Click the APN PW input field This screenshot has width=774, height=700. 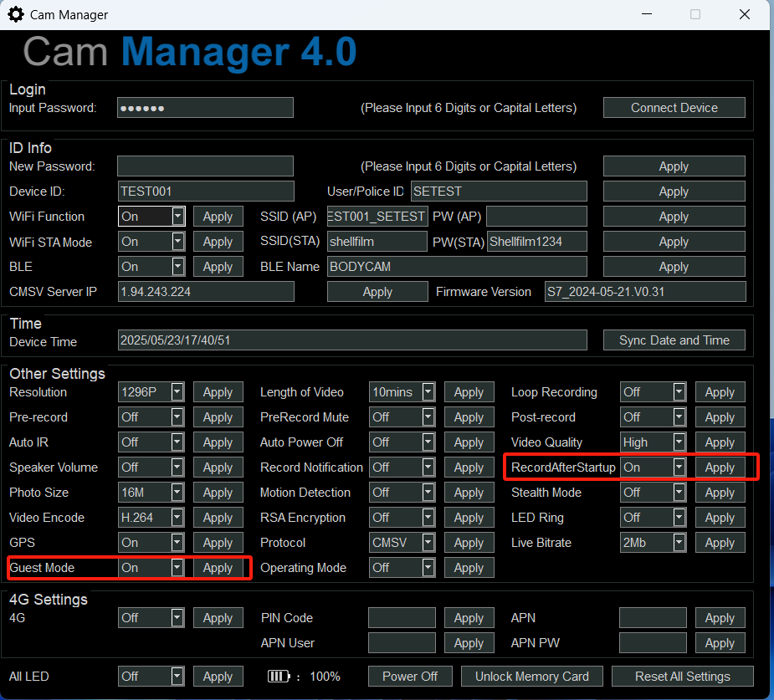pyautogui.click(x=653, y=643)
